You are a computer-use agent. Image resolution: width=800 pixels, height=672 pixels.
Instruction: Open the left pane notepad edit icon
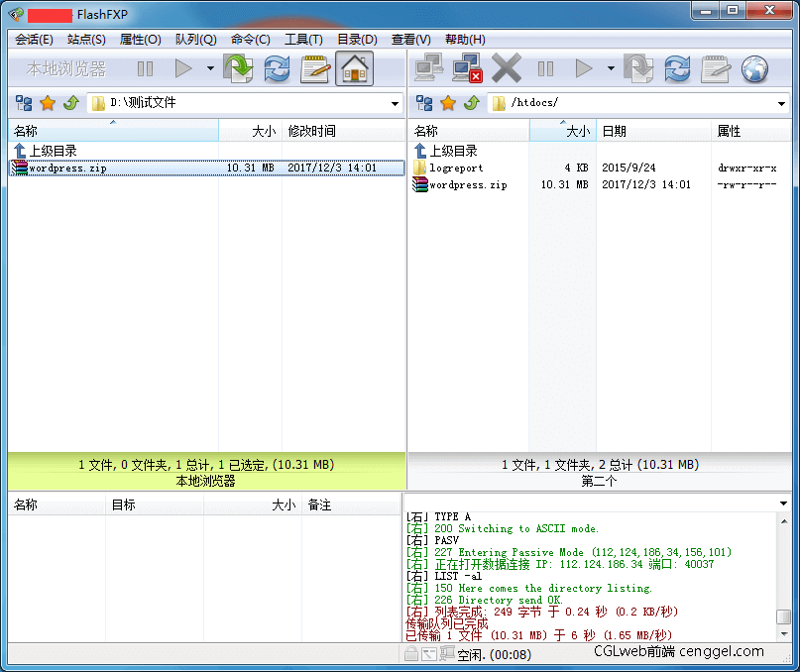click(315, 68)
